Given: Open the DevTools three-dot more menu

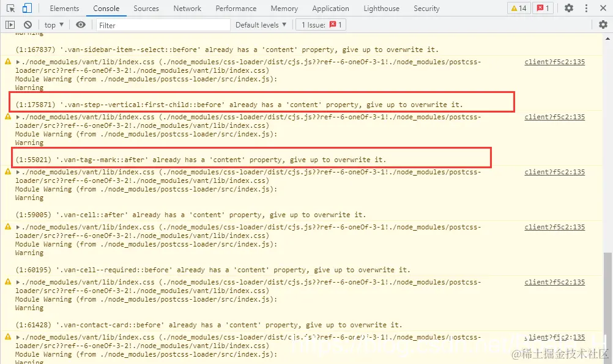Looking at the screenshot, I should pyautogui.click(x=586, y=8).
